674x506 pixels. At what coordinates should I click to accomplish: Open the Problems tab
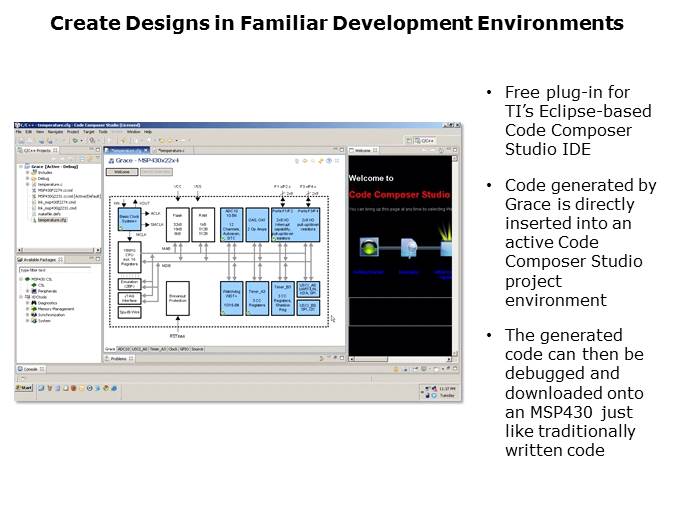coord(117,357)
